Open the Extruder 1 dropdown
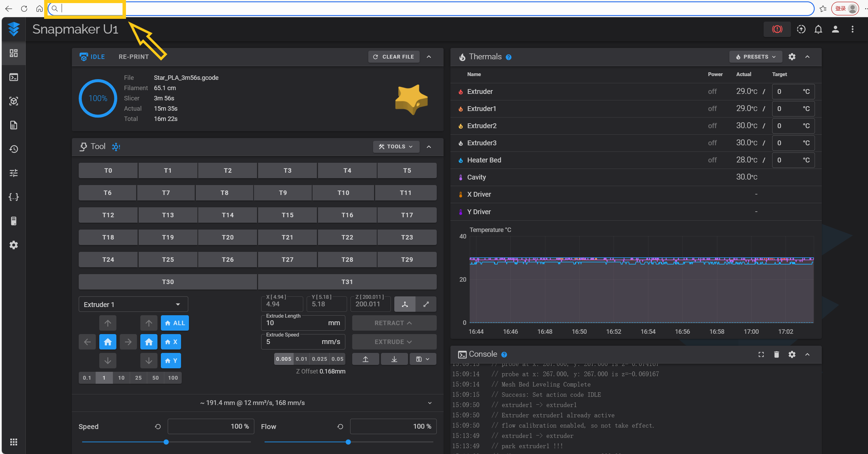Viewport: 868px width, 454px height. coord(133,304)
